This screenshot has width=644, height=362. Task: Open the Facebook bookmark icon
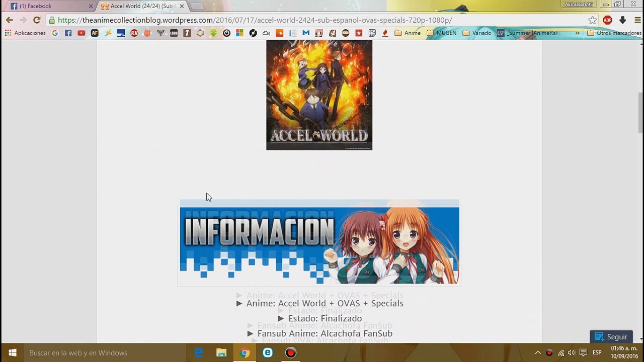click(68, 33)
